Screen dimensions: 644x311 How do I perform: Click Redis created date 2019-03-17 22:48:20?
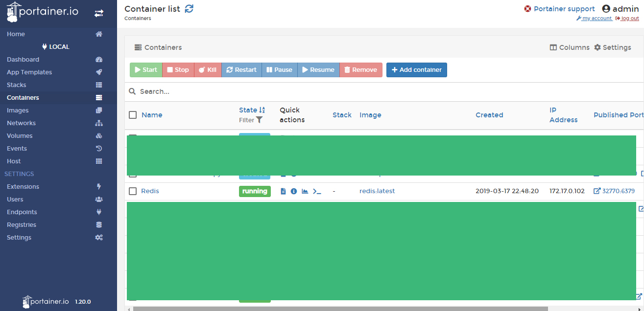pyautogui.click(x=507, y=191)
